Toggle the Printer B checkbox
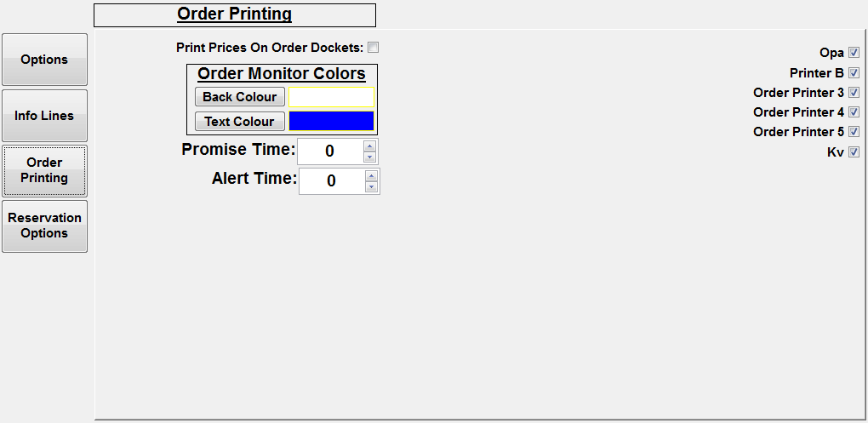The width and height of the screenshot is (868, 423). click(x=854, y=73)
